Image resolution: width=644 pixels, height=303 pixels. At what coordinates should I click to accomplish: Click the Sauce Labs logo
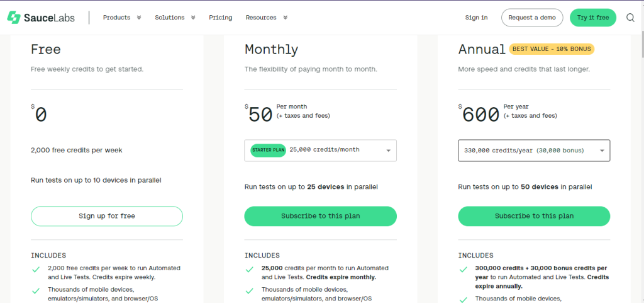click(x=41, y=18)
